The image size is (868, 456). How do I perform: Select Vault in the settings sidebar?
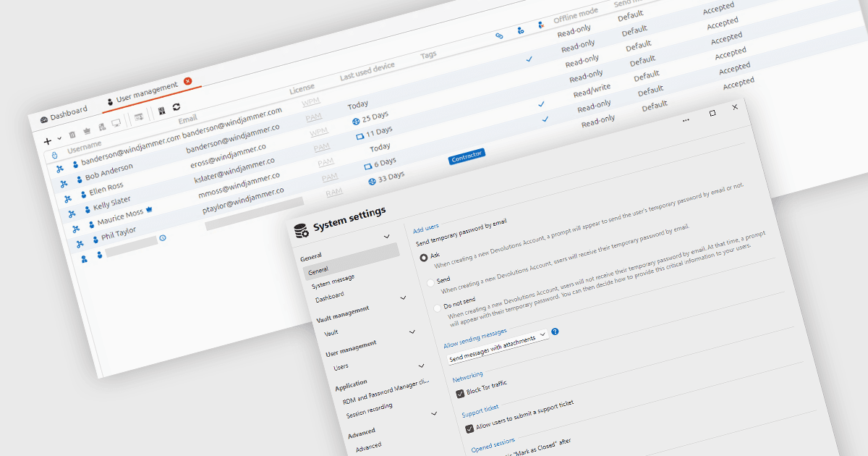tap(331, 333)
